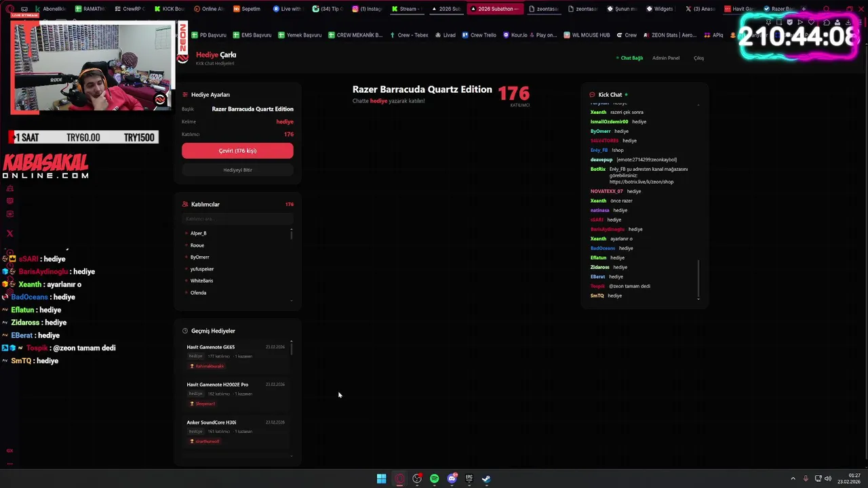Open the Crew - Tebex bookmark

408,35
